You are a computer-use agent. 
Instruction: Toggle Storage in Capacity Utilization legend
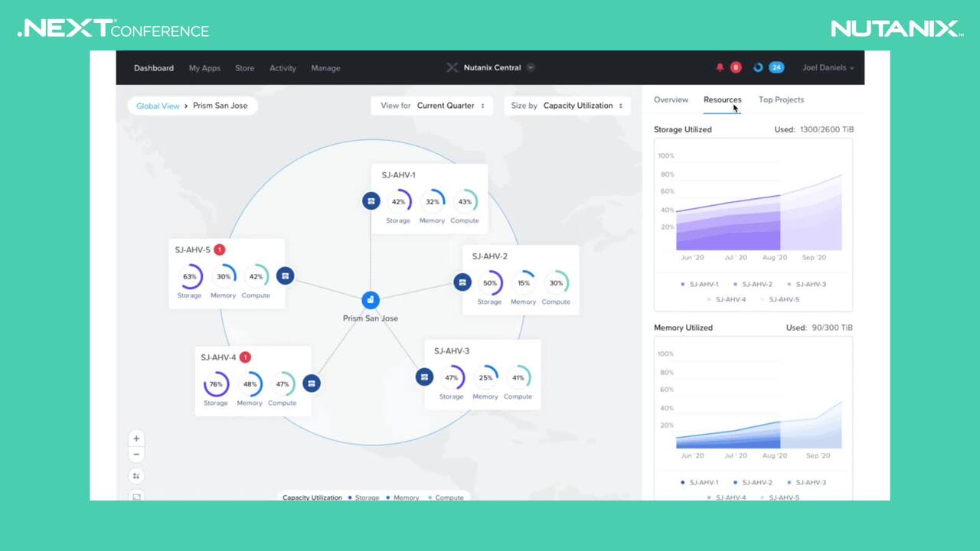coord(364,497)
